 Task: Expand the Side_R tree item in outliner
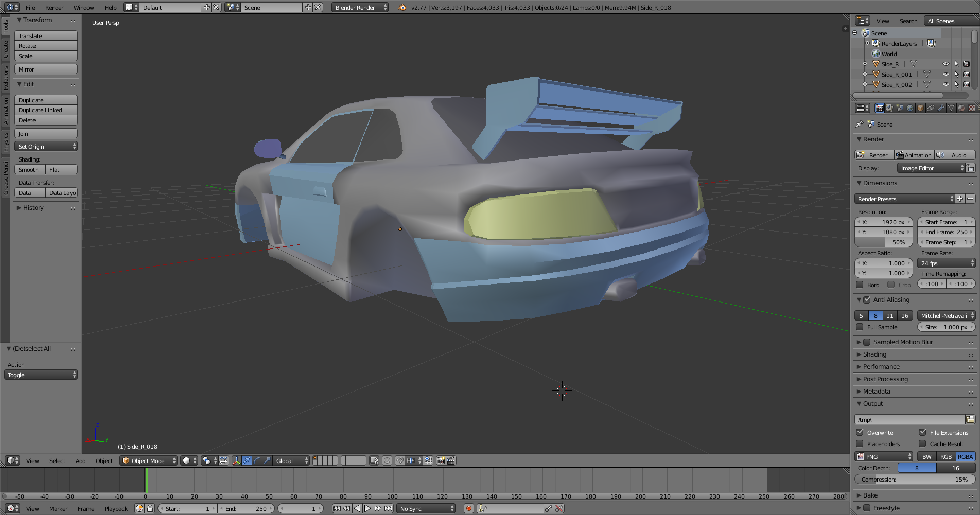point(865,64)
